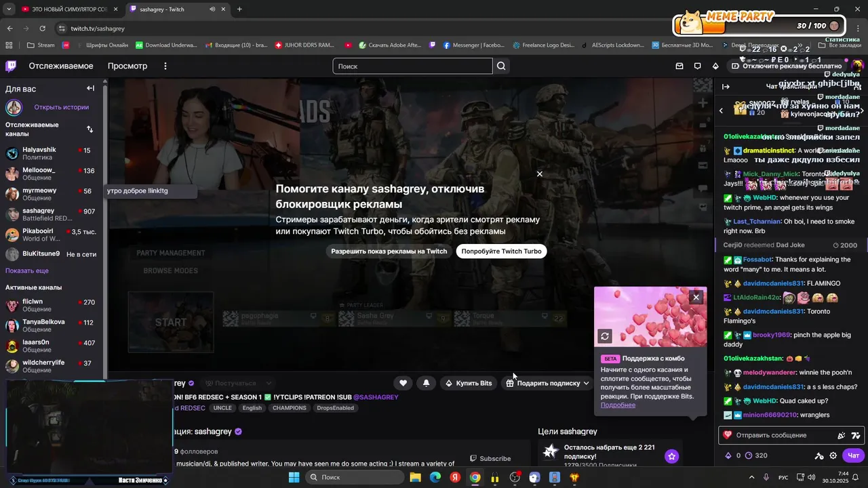The height and width of the screenshot is (488, 868).
Task: Open laaars0n active channel
Action: [x=52, y=346]
